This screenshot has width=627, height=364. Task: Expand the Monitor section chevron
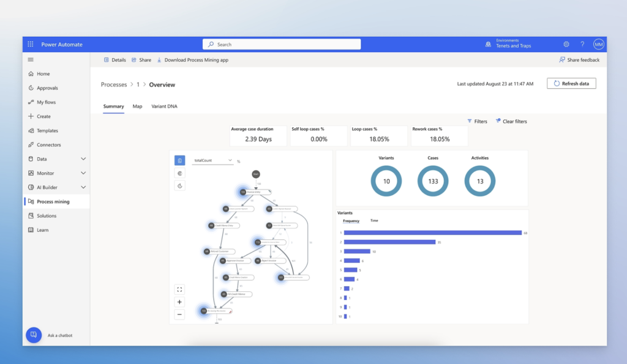coord(83,173)
